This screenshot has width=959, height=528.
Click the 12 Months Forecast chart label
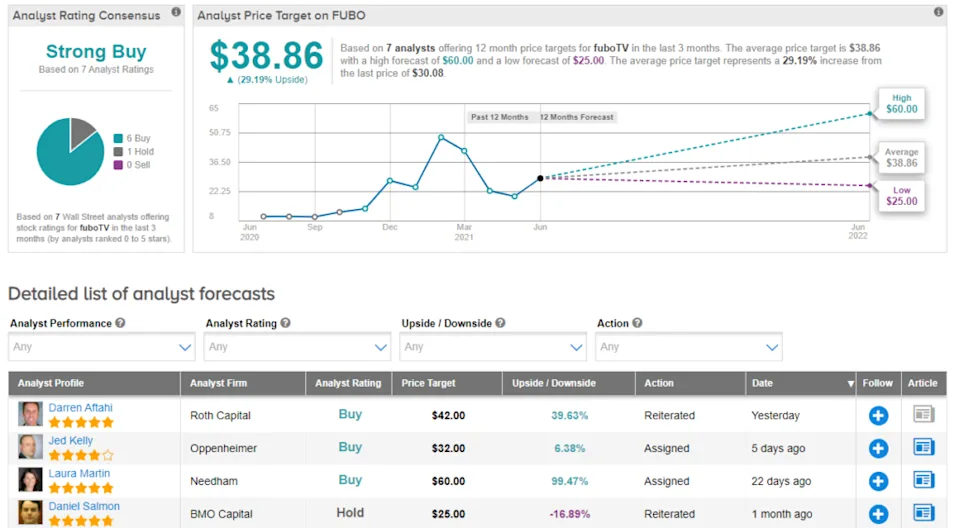pyautogui.click(x=577, y=117)
